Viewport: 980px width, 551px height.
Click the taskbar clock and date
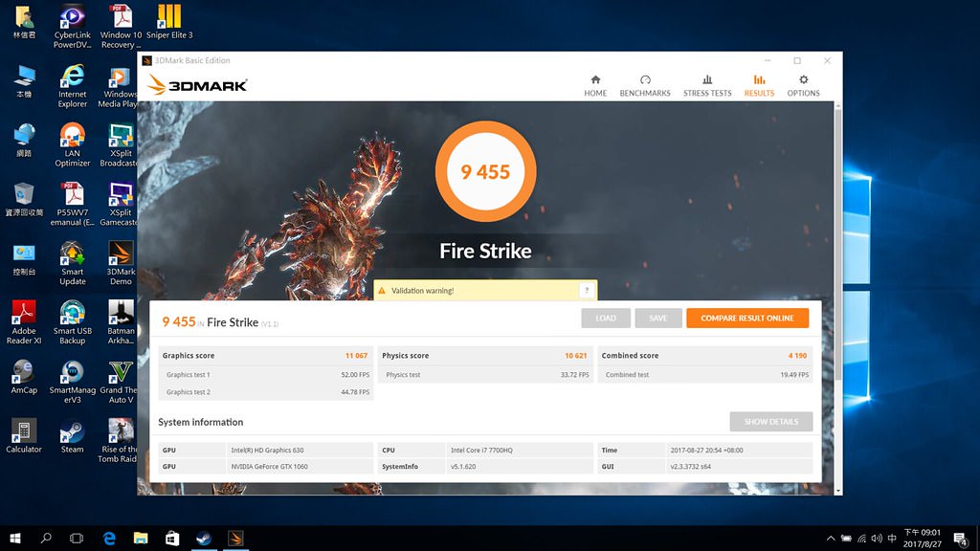[923, 538]
